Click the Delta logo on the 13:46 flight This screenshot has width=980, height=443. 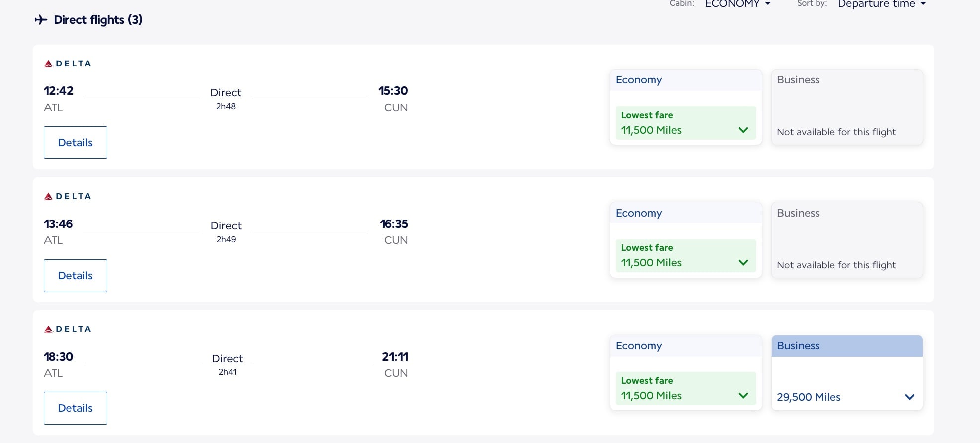tap(67, 196)
